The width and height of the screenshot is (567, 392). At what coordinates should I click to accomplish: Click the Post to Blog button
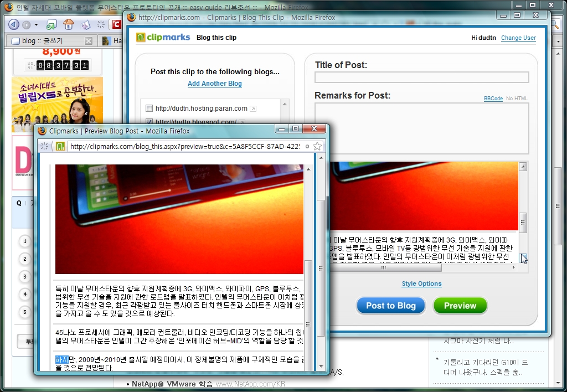pos(391,306)
